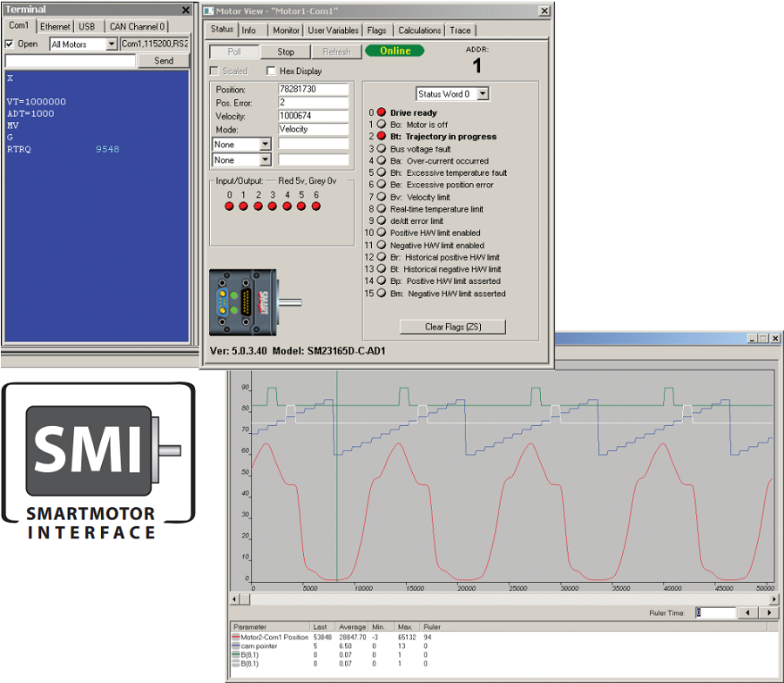The image size is (784, 683).
Task: Click the Ruler Time input field
Action: click(x=715, y=612)
